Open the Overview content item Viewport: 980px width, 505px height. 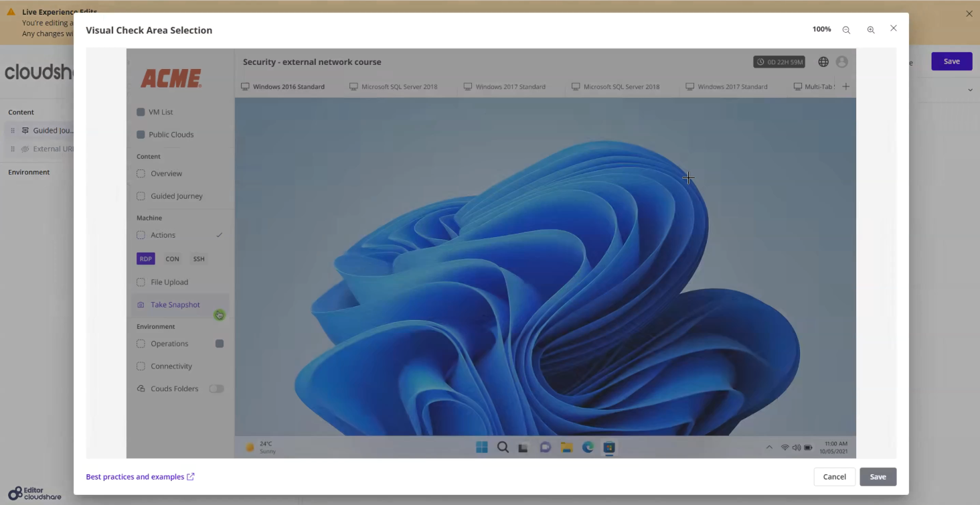pyautogui.click(x=166, y=173)
